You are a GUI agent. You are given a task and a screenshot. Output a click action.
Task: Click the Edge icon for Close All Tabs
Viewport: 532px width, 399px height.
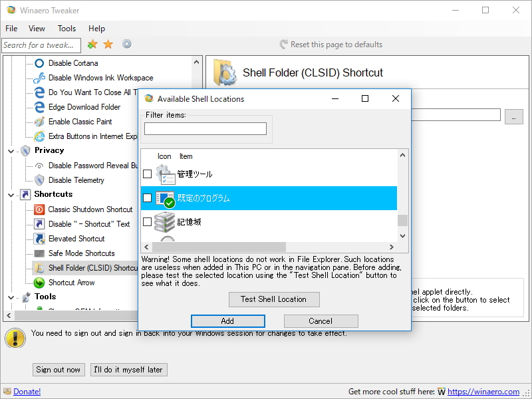[x=39, y=92]
